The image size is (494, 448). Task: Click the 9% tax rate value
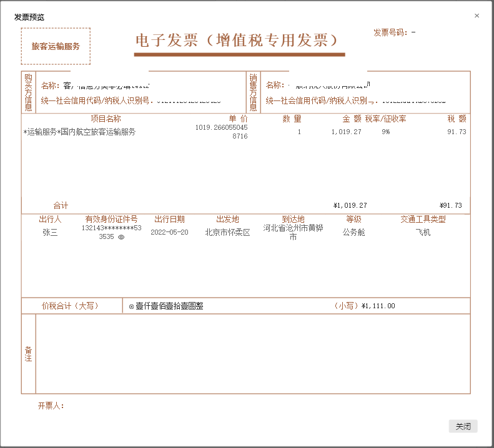click(385, 132)
